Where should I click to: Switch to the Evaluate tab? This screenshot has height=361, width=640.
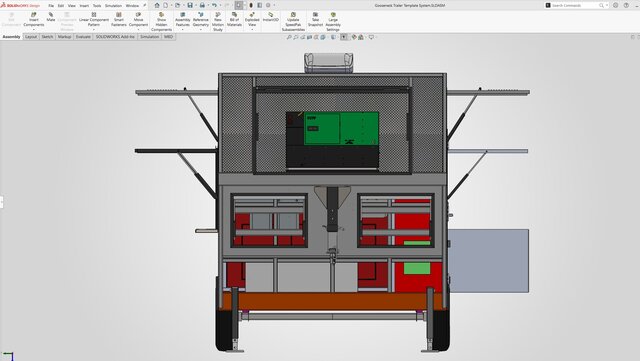83,37
